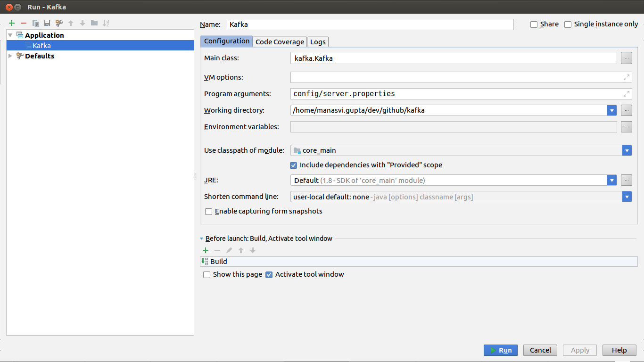Click the Help button

[619, 350]
